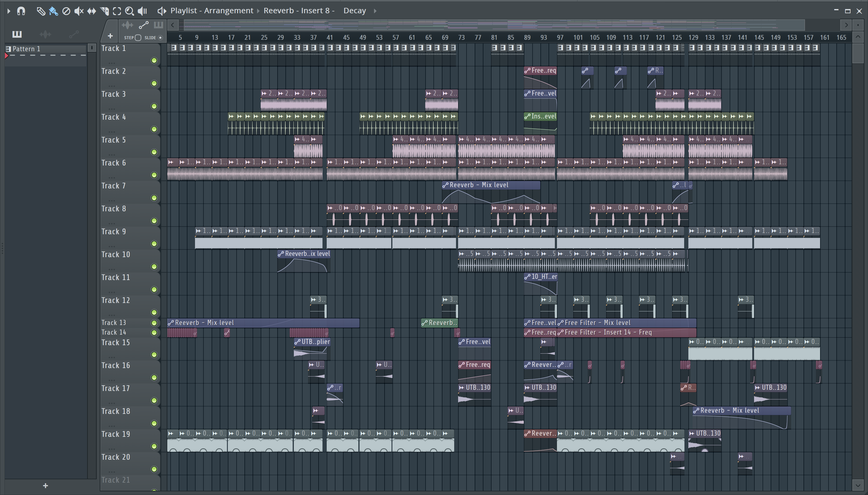Select the Select marquee tool
868x495 pixels.
pyautogui.click(x=117, y=11)
